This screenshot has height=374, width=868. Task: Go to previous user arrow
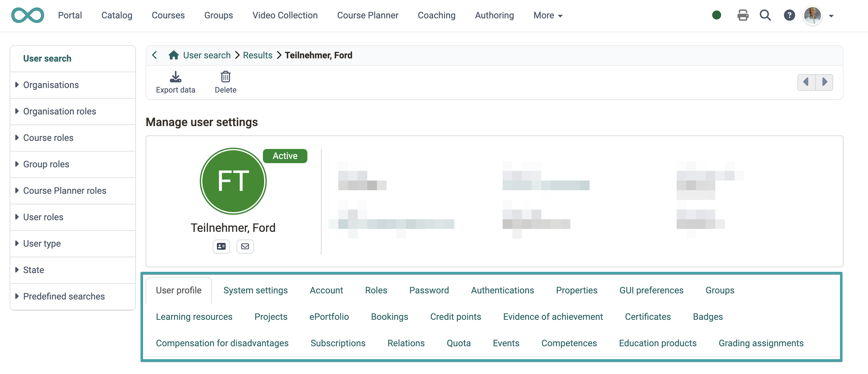[806, 82]
